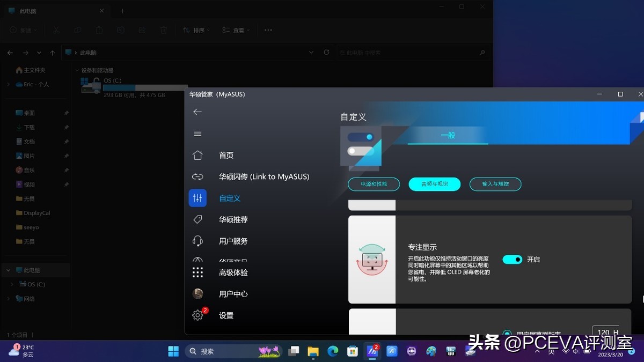The width and height of the screenshot is (644, 362).
Task: Open the 高级体验 advanced experience section
Action: click(x=232, y=272)
